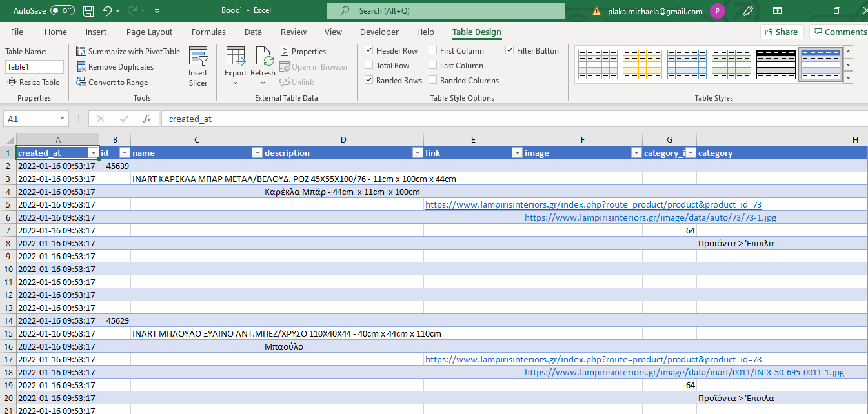Screen dimensions: 868x414
Task: Click Resize Table
Action: tap(34, 83)
